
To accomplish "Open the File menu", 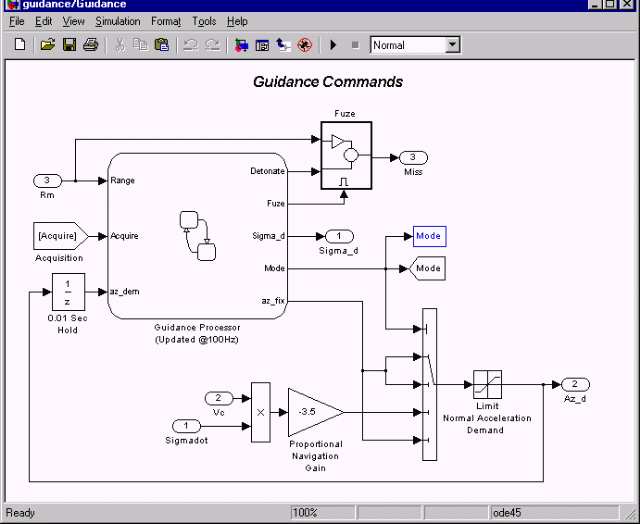I will point(17,21).
